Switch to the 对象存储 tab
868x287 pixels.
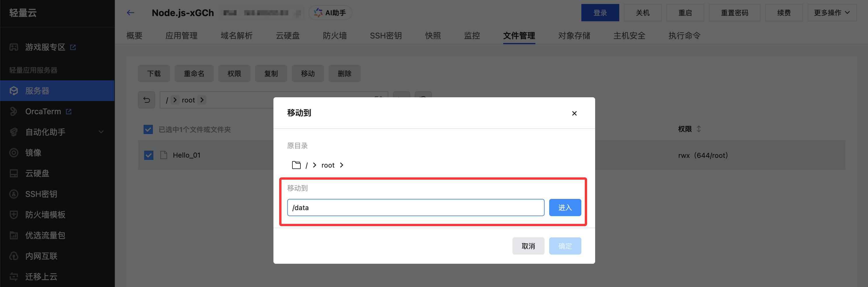[574, 36]
